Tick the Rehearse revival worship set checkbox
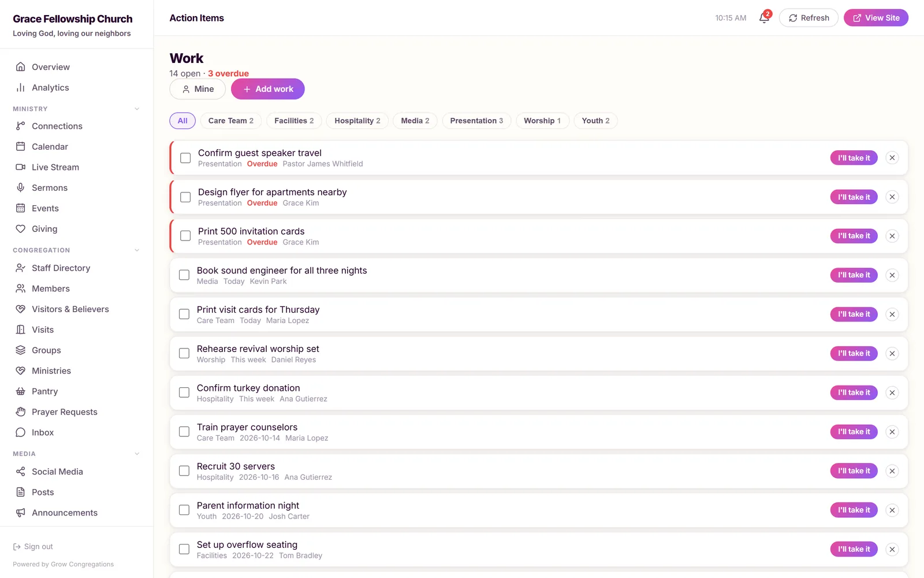The width and height of the screenshot is (924, 578). click(184, 353)
